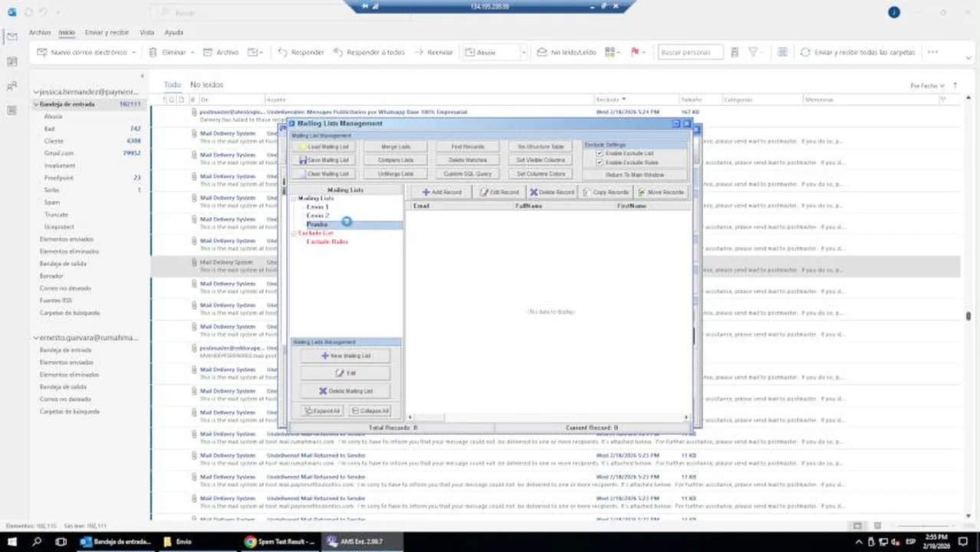Open Gmail.com folder in Outlook
980x552 pixels.
[x=59, y=153]
